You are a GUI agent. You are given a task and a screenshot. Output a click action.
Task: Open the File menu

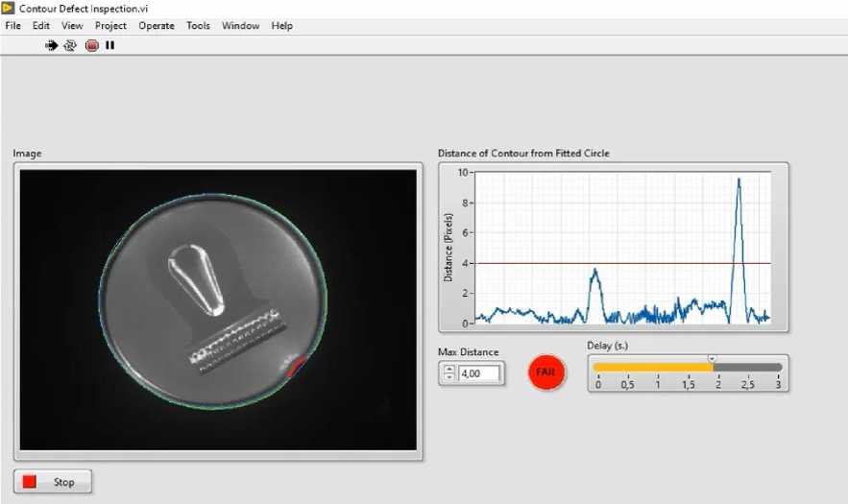[x=12, y=26]
